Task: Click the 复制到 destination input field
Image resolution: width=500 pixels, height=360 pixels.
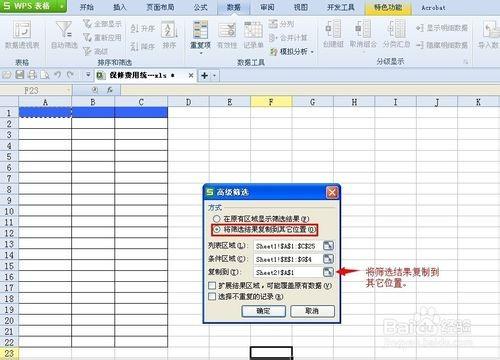Action: 288,272
